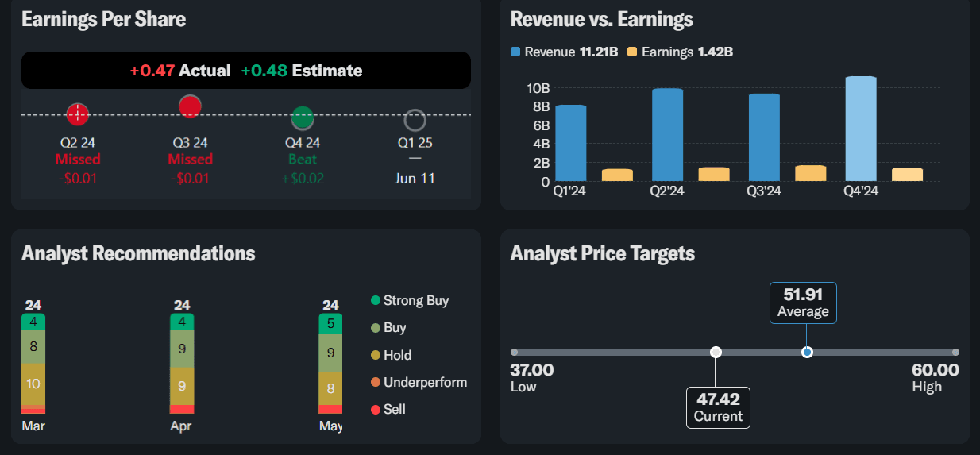Click the Apr Buy segment showing 9
The height and width of the screenshot is (455, 980).
(182, 349)
